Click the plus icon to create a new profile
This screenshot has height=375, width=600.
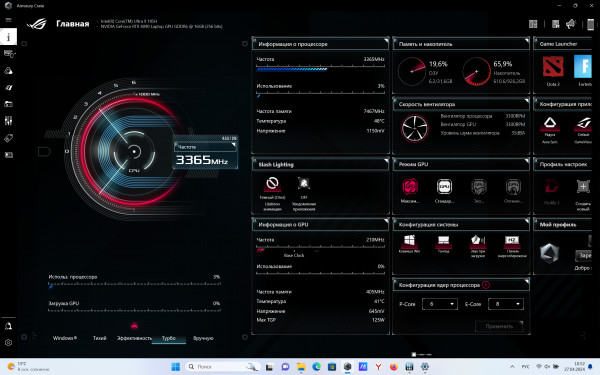(583, 187)
